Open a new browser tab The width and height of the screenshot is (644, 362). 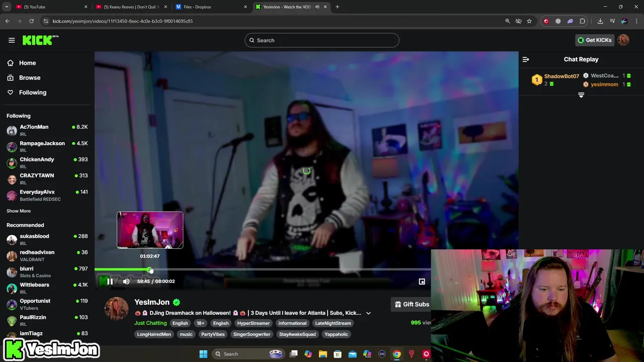click(x=337, y=7)
